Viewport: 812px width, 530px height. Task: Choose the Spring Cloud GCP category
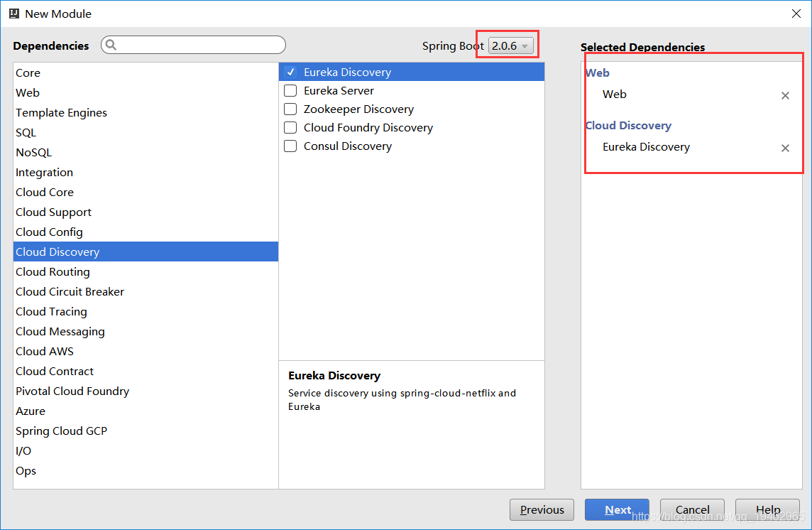pyautogui.click(x=146, y=431)
